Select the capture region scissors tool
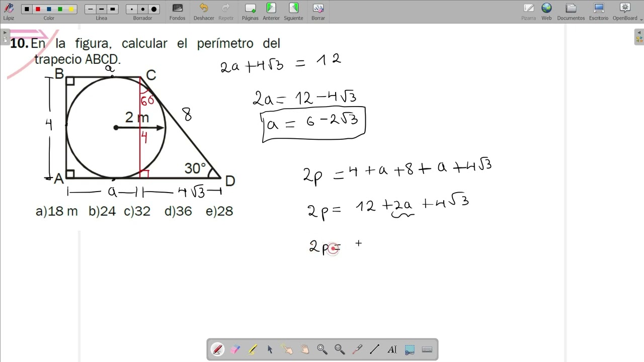This screenshot has width=644, height=362. coord(410,349)
